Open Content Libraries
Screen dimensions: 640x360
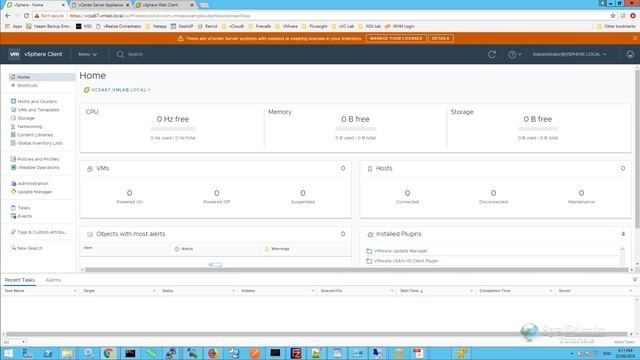[x=35, y=135]
